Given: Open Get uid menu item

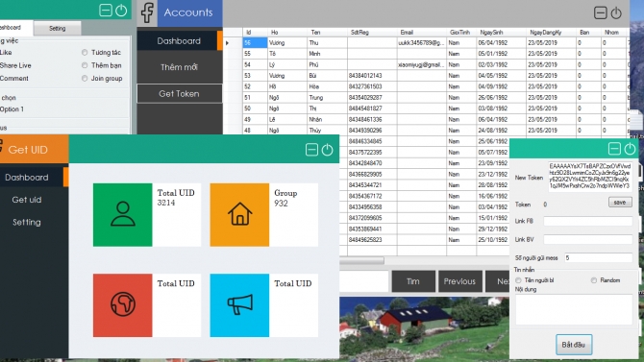Looking at the screenshot, I should tap(27, 200).
